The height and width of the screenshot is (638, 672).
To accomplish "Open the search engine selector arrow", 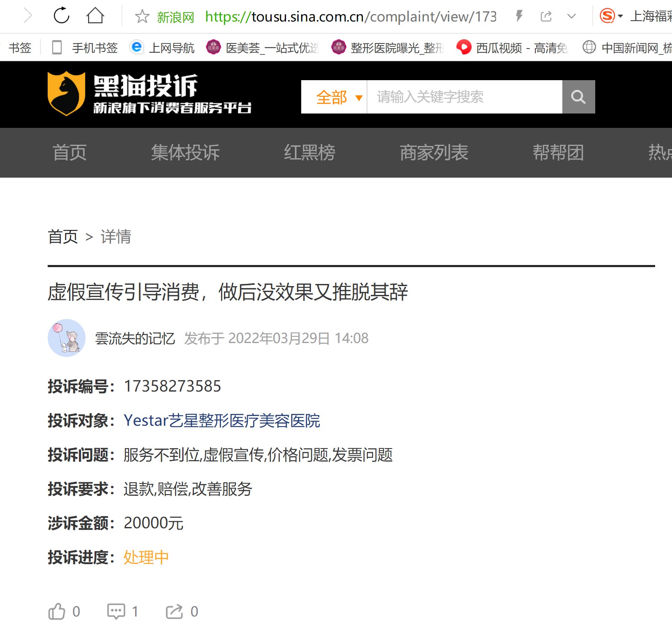I will [621, 16].
